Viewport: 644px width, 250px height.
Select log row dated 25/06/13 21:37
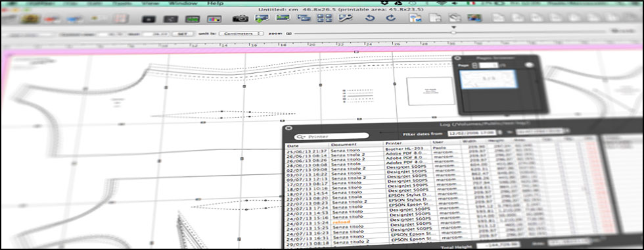pos(308,151)
